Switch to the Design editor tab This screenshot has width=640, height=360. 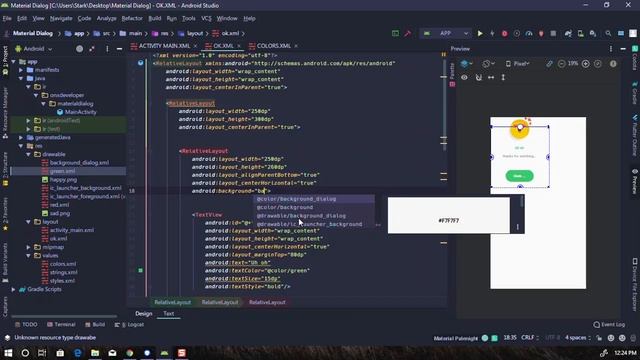point(144,313)
